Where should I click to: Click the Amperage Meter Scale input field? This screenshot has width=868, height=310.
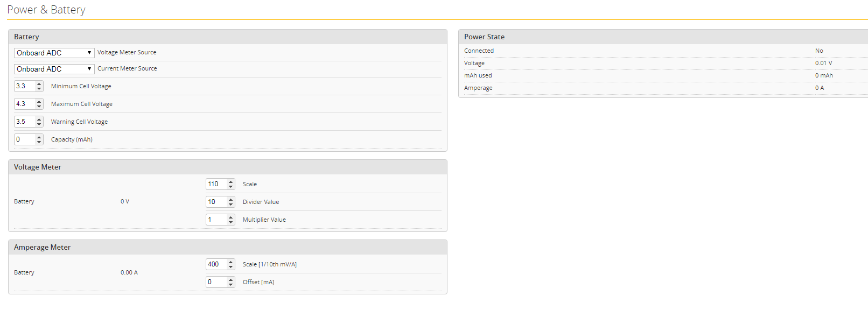[x=216, y=264]
